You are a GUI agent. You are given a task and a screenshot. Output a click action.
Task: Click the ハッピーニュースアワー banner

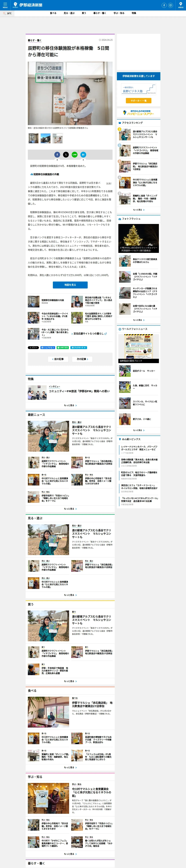coord(138,113)
